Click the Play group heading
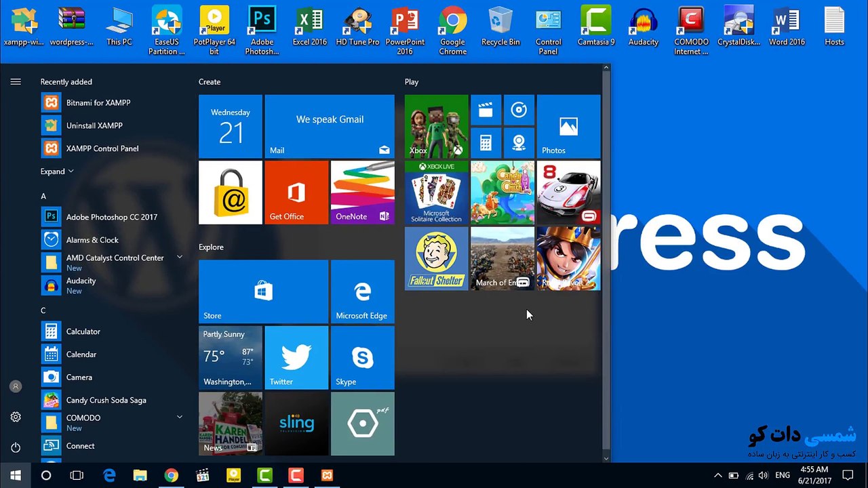This screenshot has width=868, height=488. pyautogui.click(x=412, y=82)
